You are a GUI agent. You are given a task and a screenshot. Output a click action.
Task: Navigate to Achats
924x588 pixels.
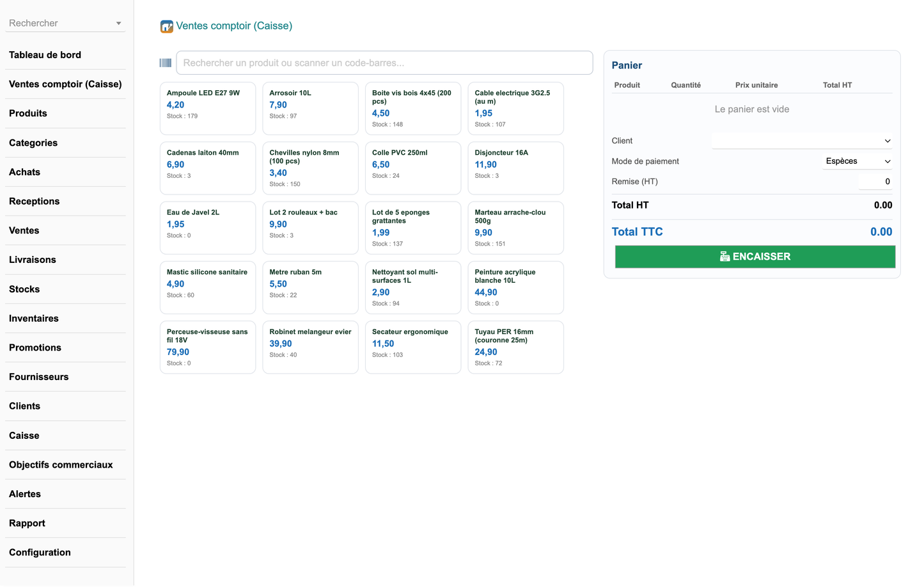coord(65,172)
